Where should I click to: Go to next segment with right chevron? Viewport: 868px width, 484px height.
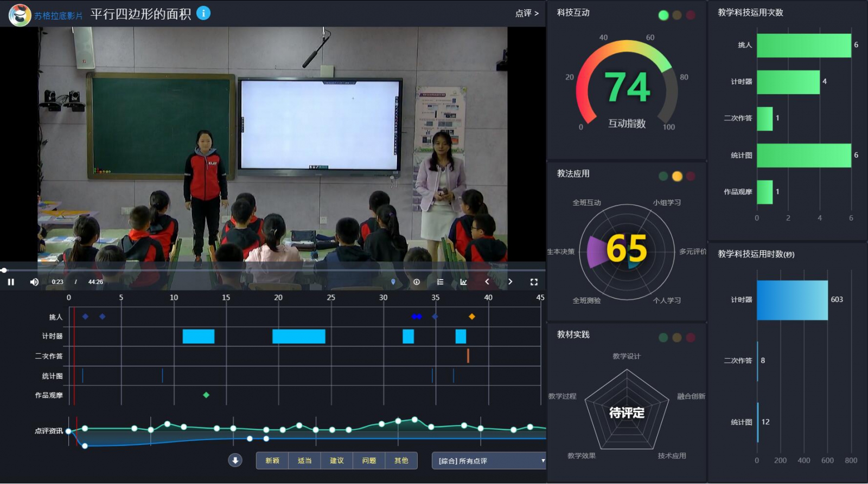(510, 282)
